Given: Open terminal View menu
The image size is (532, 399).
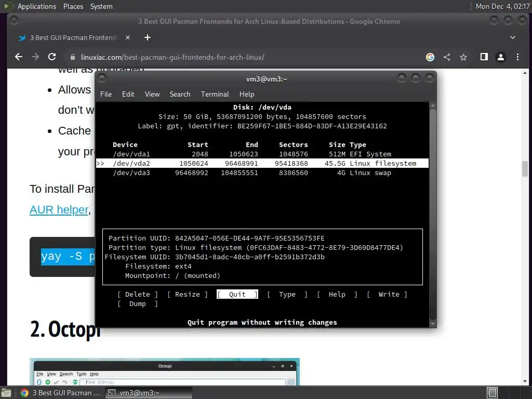Looking at the screenshot, I should tap(152, 95).
